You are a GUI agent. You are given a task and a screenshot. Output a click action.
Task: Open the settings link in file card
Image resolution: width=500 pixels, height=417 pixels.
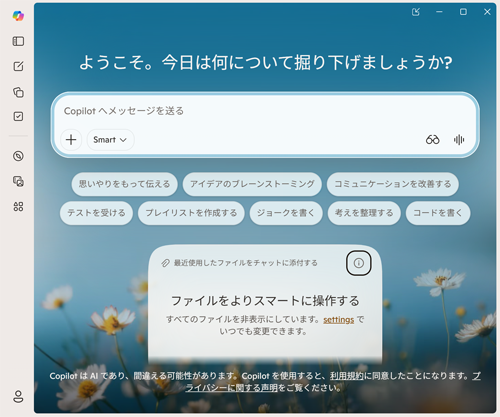(338, 320)
